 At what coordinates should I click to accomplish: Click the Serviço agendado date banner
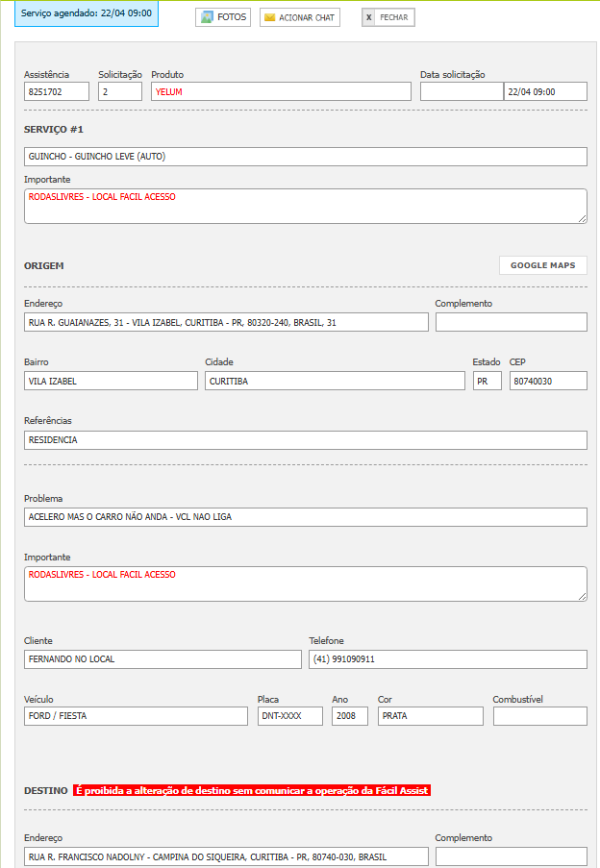pyautogui.click(x=87, y=14)
